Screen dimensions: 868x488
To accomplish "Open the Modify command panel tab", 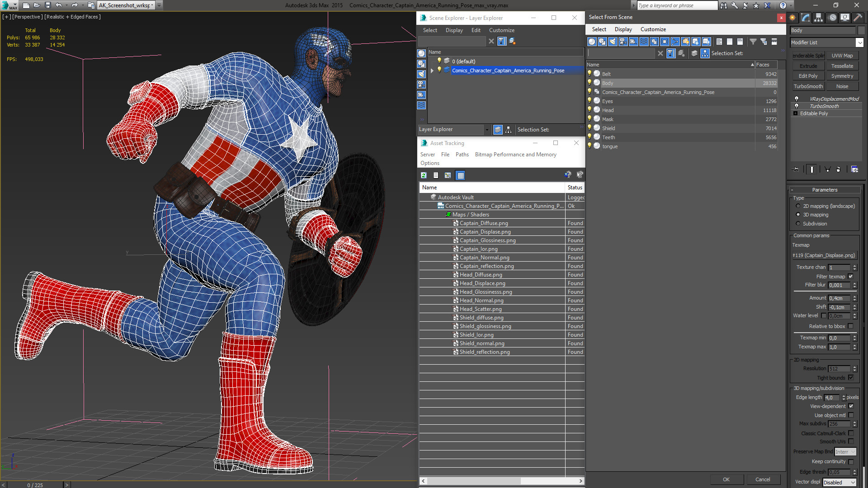I will pyautogui.click(x=806, y=18).
